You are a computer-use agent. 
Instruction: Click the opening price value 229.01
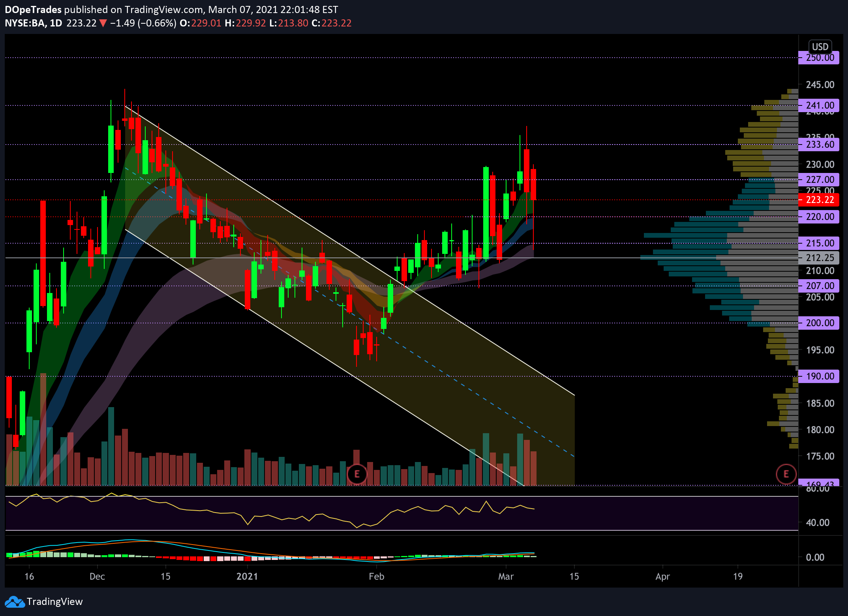coord(206,23)
